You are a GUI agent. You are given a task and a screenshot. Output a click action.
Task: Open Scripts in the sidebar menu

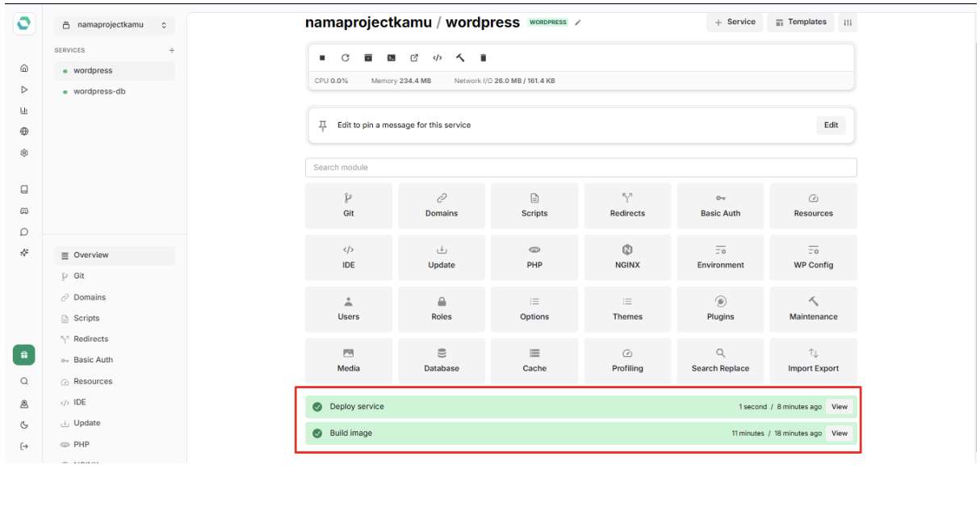(115, 318)
